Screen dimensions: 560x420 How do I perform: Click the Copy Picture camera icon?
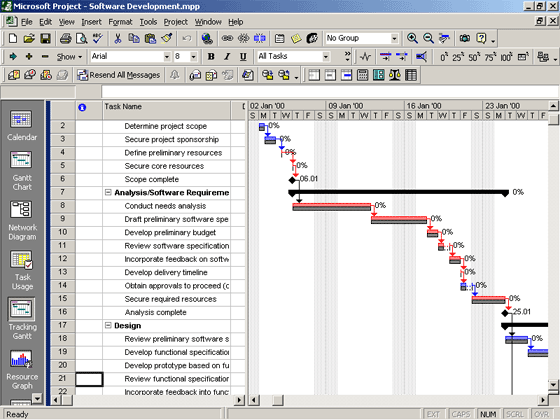(x=465, y=38)
